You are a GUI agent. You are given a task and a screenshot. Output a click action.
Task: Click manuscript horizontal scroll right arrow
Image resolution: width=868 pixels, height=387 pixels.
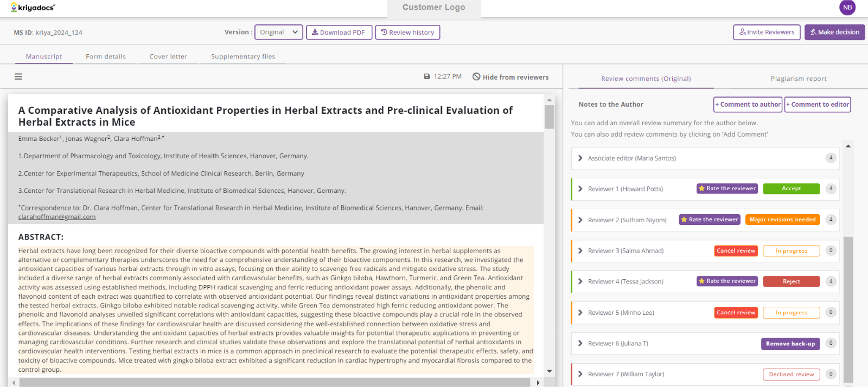(x=538, y=383)
